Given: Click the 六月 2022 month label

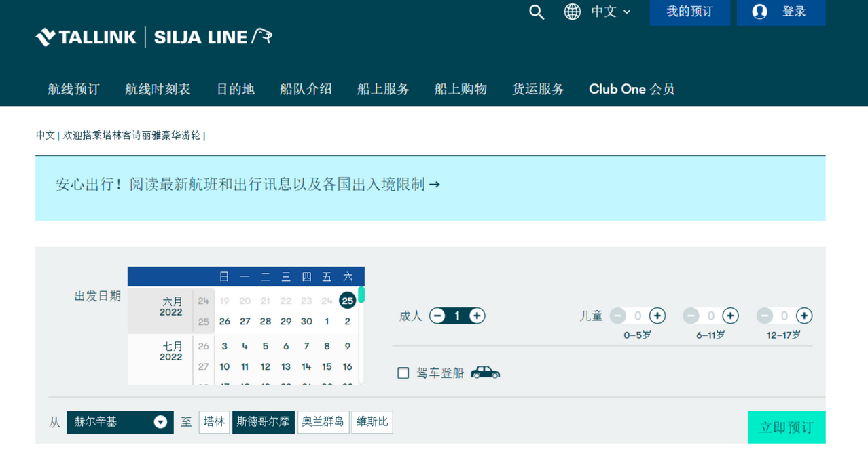Looking at the screenshot, I should 172,307.
